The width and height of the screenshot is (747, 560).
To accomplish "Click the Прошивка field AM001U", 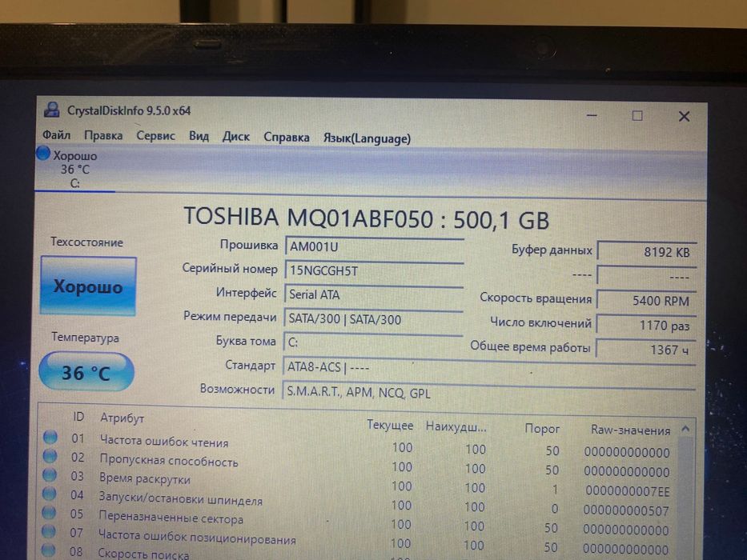I will pos(374,247).
